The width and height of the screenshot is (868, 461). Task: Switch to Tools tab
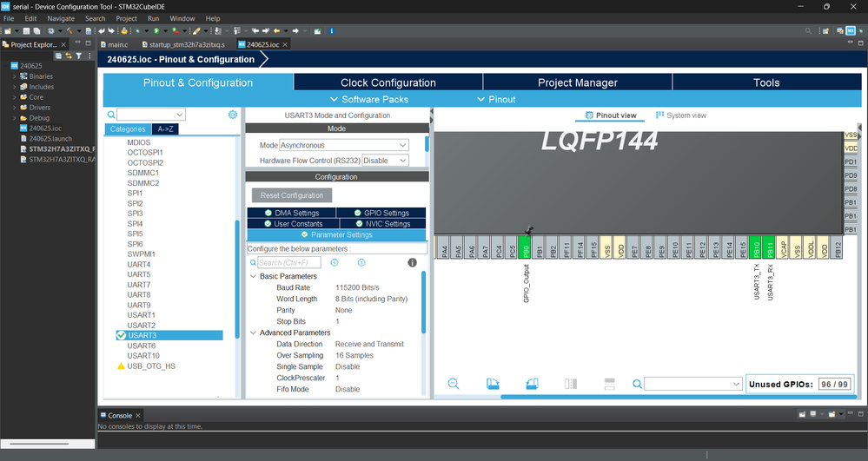click(x=766, y=82)
